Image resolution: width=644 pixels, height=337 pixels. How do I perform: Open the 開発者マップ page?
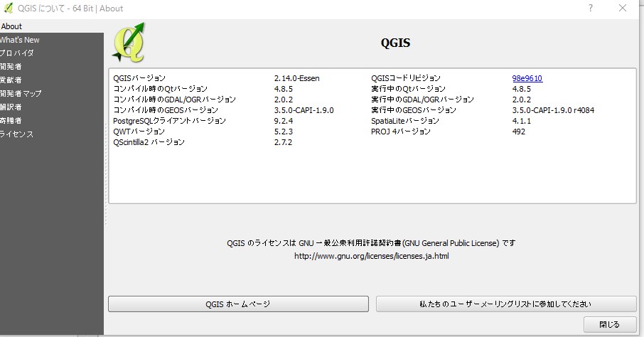(21, 94)
